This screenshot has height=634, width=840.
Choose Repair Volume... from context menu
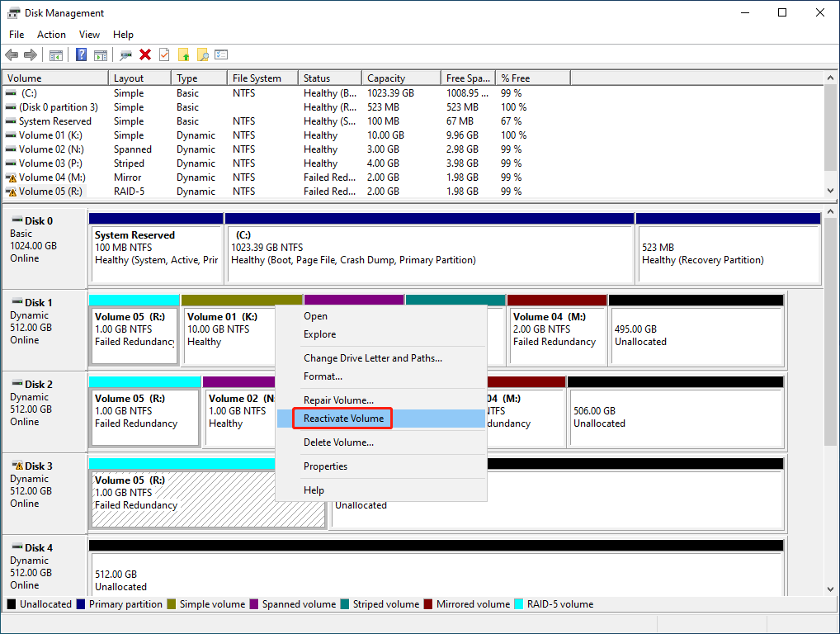click(x=381, y=400)
